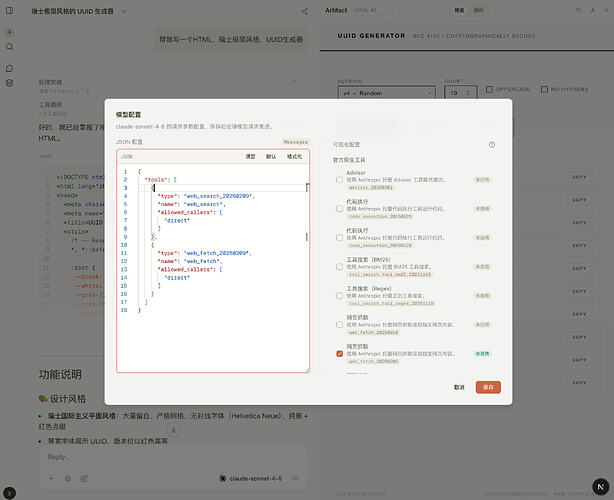Enable 工具搜索 (Regex) checkbox
Image resolution: width=614 pixels, height=500 pixels.
pyautogui.click(x=340, y=296)
